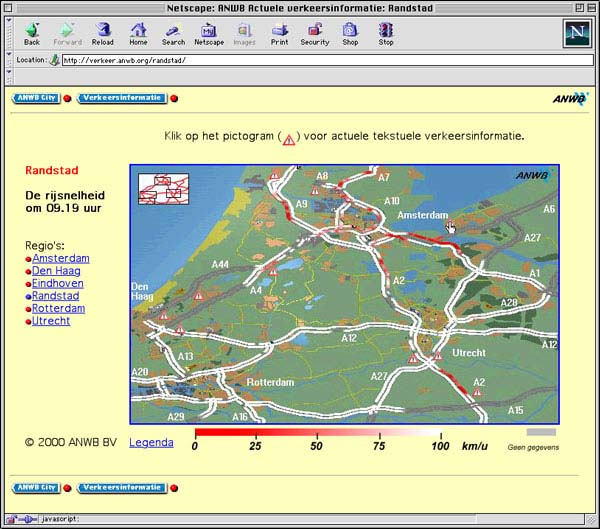Open the Legenda link
The height and width of the screenshot is (529, 600).
coord(151,442)
